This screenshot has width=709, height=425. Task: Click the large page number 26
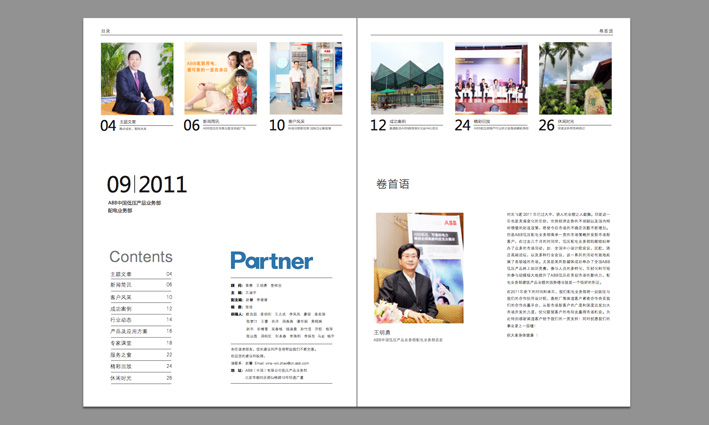pos(546,125)
